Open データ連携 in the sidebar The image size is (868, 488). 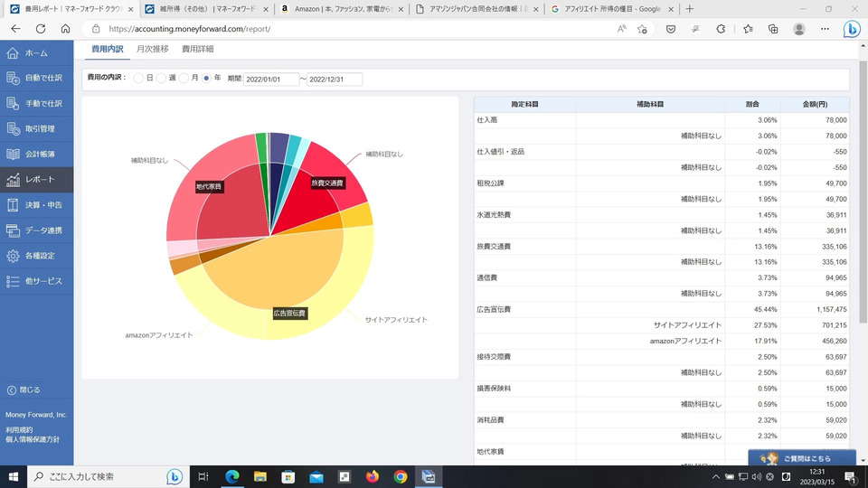coord(36,230)
